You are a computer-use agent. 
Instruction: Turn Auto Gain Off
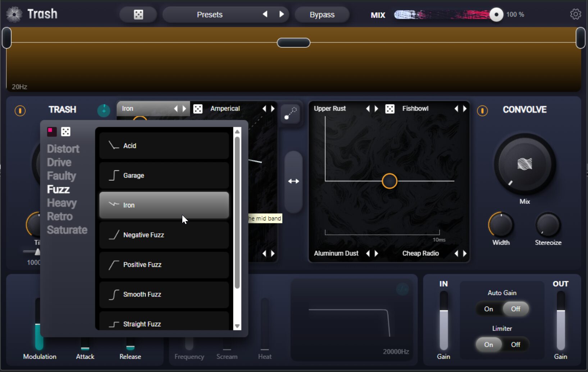tap(516, 309)
